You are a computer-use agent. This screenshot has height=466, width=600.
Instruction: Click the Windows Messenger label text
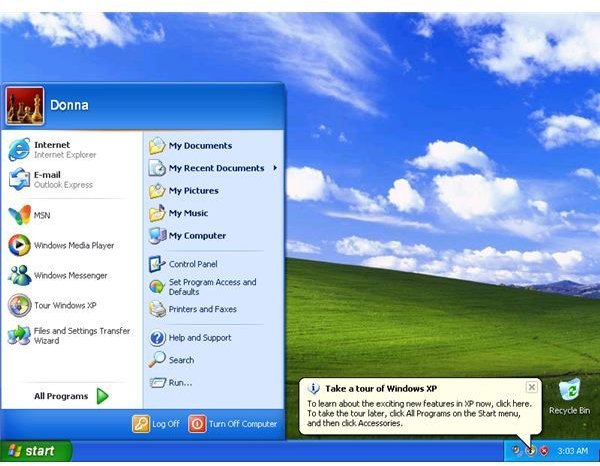pos(71,275)
